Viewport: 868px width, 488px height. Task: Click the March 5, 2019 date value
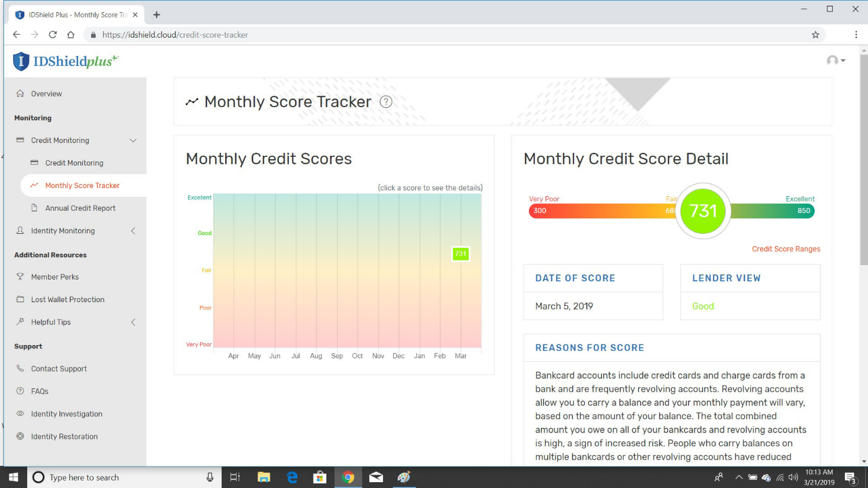[564, 306]
